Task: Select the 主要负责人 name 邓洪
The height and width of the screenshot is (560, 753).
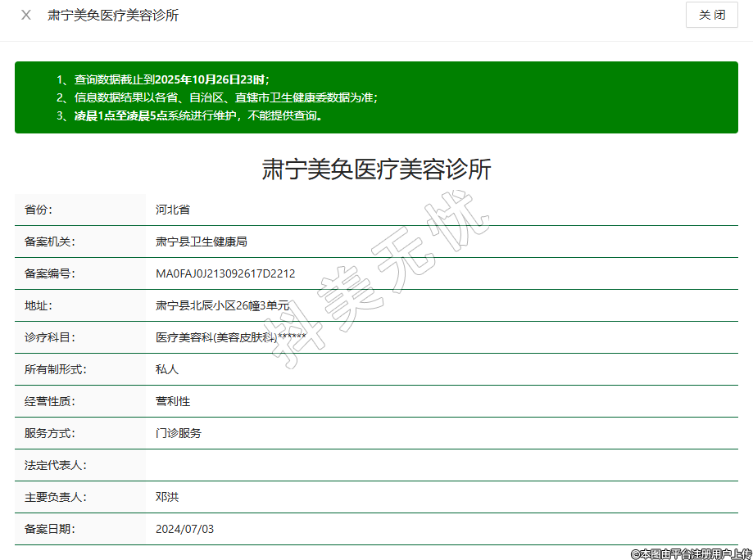Action: [x=167, y=497]
